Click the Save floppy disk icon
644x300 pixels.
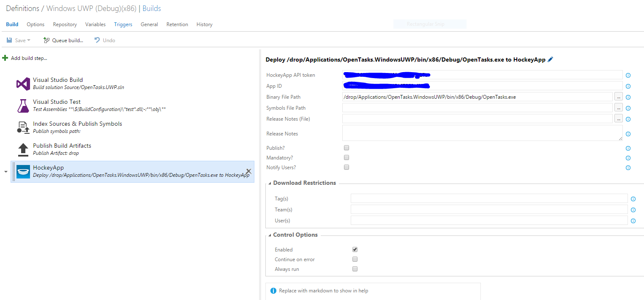(x=9, y=41)
